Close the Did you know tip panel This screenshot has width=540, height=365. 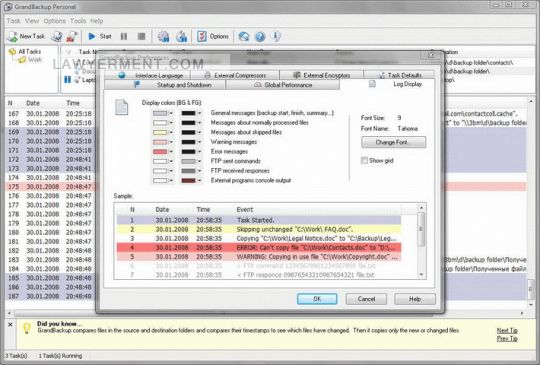click(x=10, y=324)
